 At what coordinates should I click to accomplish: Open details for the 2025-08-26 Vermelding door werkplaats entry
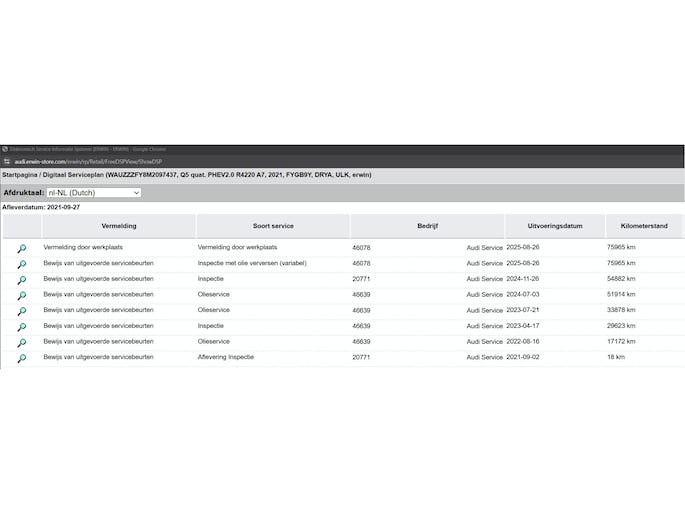pos(21,248)
